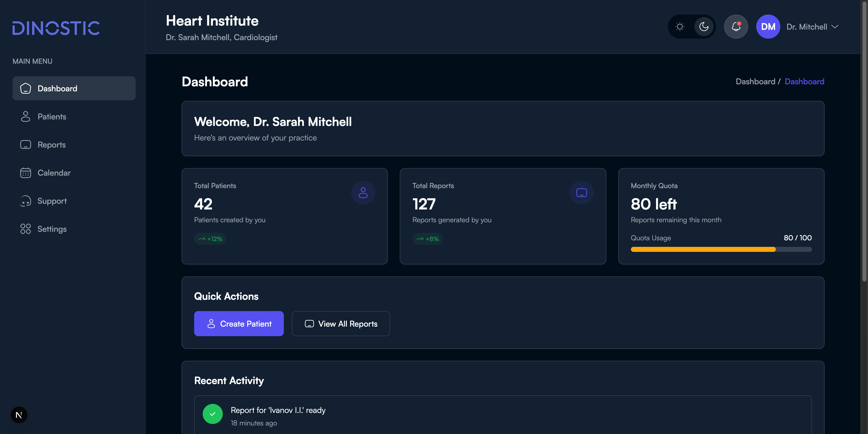Click the circular N badge at bottom left
868x434 pixels.
(19, 415)
